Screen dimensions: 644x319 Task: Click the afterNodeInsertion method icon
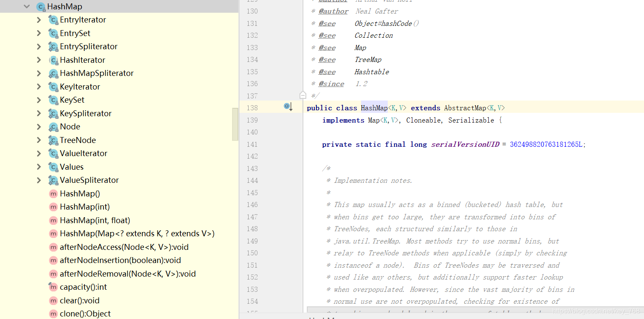point(53,260)
